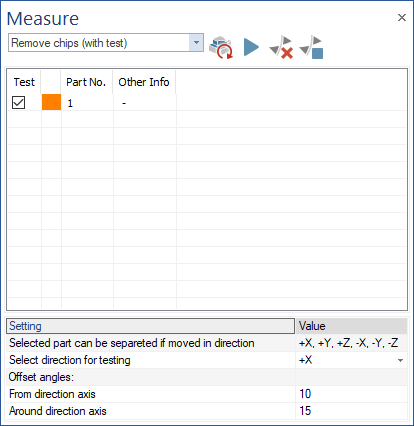Click the stop test icon with blue square
The image size is (414, 426).
pyautogui.click(x=311, y=47)
